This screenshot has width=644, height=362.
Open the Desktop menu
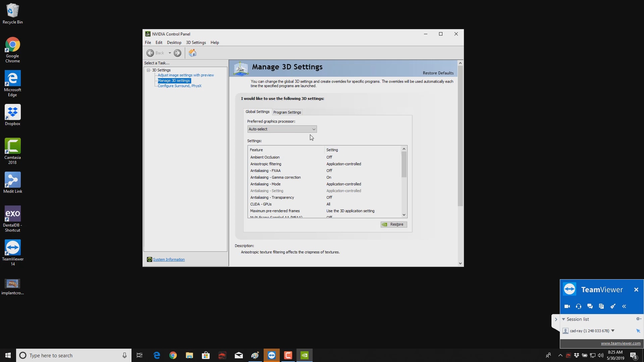tap(174, 43)
